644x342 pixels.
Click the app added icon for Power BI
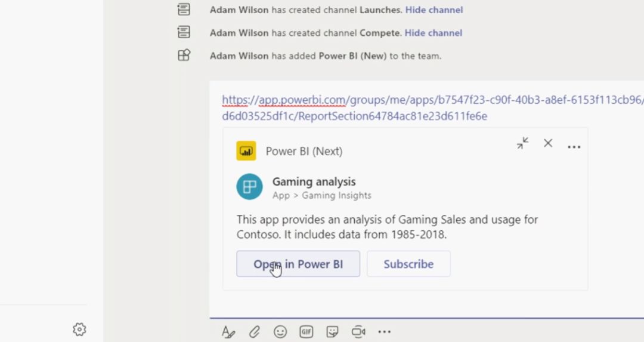click(x=184, y=55)
